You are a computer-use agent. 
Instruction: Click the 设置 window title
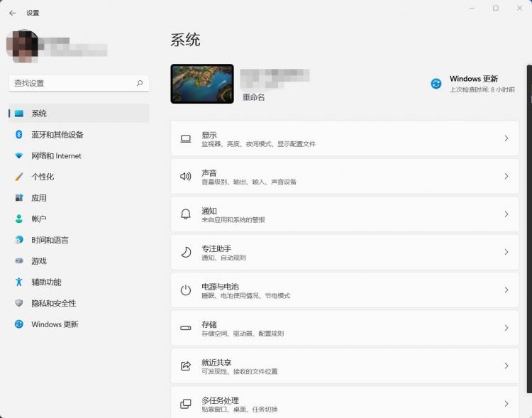(x=33, y=13)
